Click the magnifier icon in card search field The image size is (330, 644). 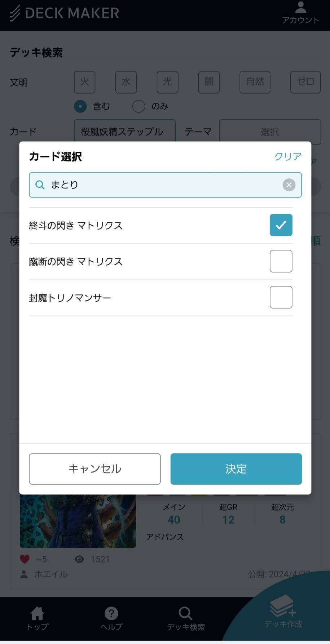[x=40, y=185]
